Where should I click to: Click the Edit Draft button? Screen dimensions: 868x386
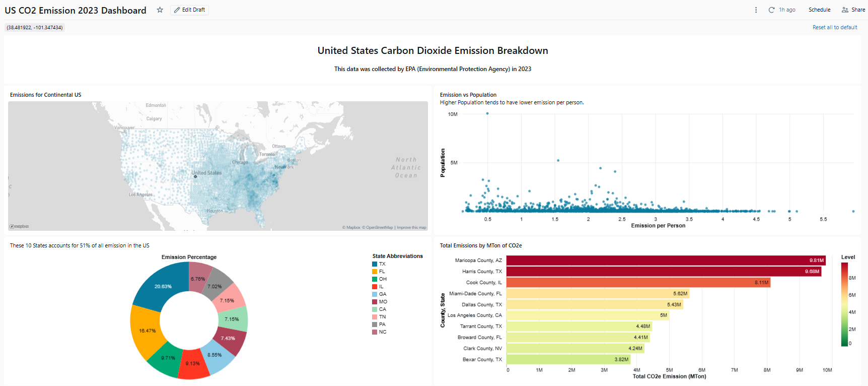(190, 10)
